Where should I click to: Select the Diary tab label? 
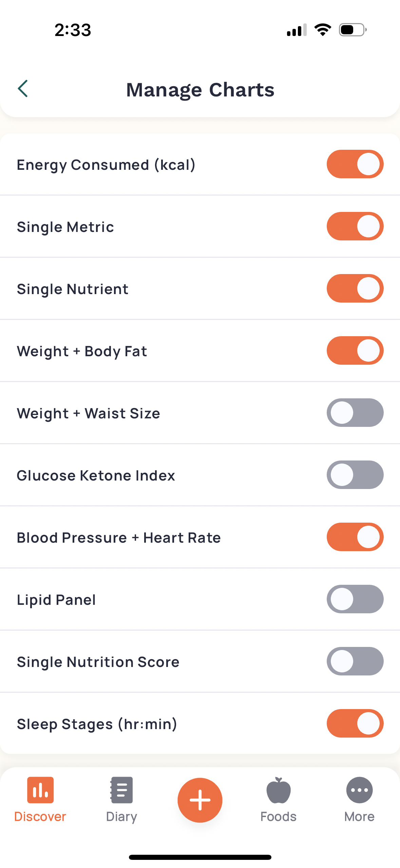[121, 817]
